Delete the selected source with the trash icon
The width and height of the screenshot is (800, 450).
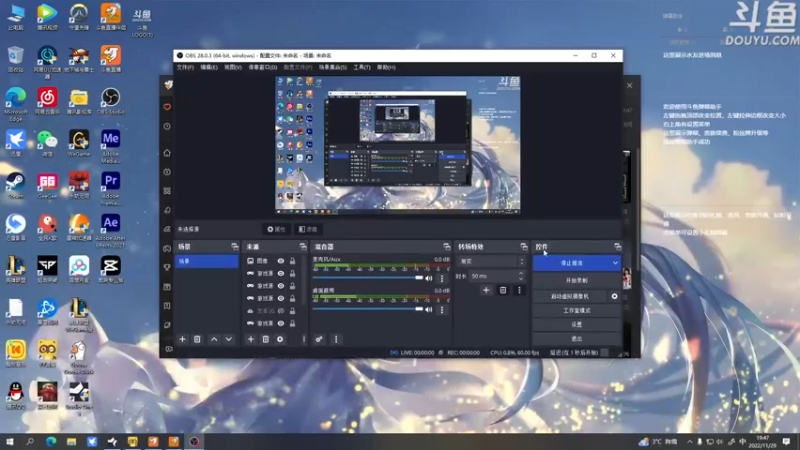tap(265, 339)
